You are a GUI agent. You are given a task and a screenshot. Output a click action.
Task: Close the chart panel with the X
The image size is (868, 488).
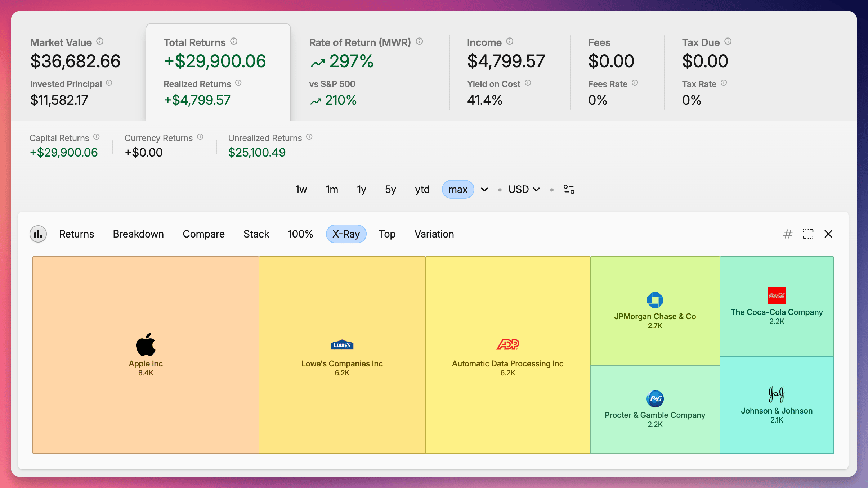828,234
